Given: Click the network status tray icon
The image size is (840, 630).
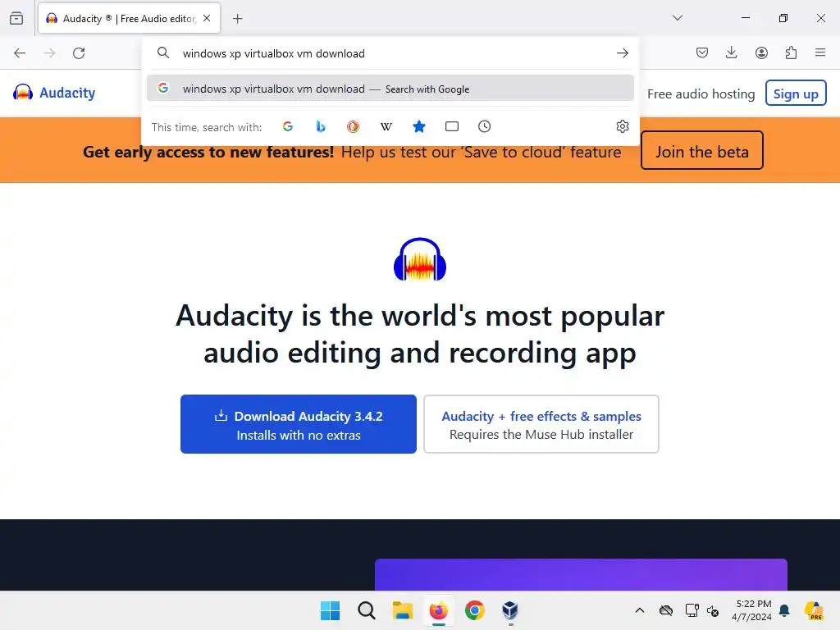Looking at the screenshot, I should tap(692, 610).
